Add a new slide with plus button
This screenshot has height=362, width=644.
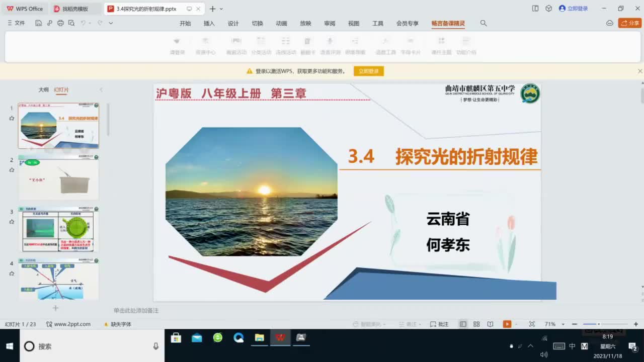56,308
